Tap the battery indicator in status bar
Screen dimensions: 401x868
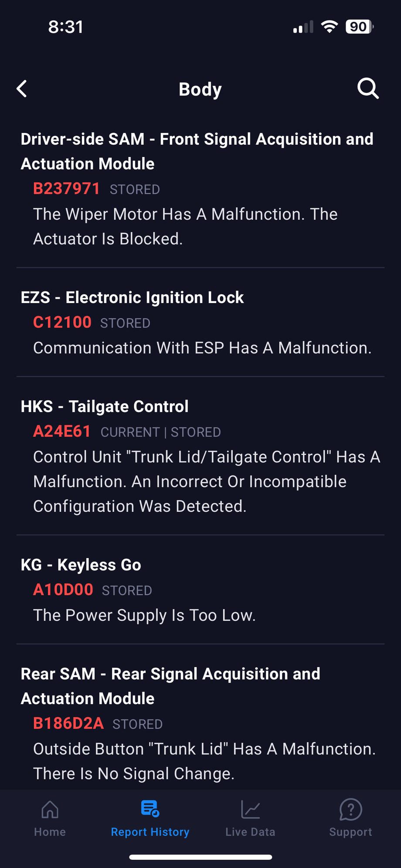point(360,27)
